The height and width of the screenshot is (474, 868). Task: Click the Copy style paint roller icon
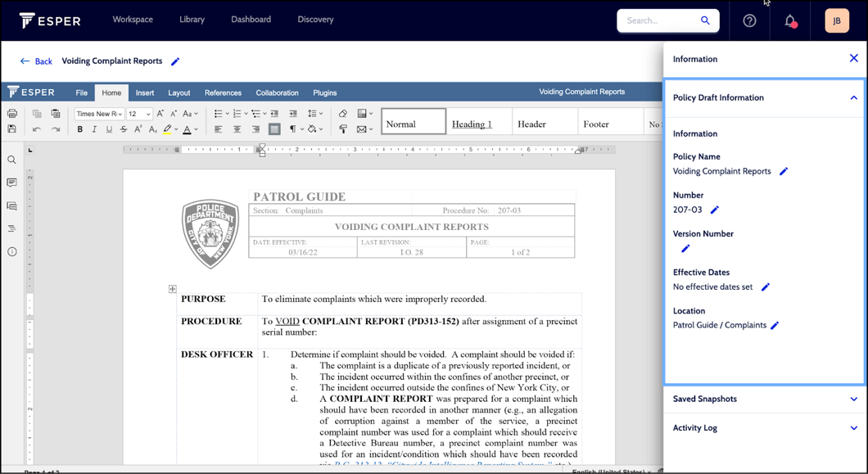point(342,129)
